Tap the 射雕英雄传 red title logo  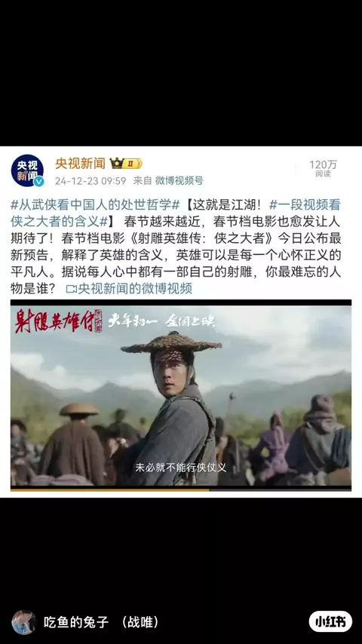[58, 320]
